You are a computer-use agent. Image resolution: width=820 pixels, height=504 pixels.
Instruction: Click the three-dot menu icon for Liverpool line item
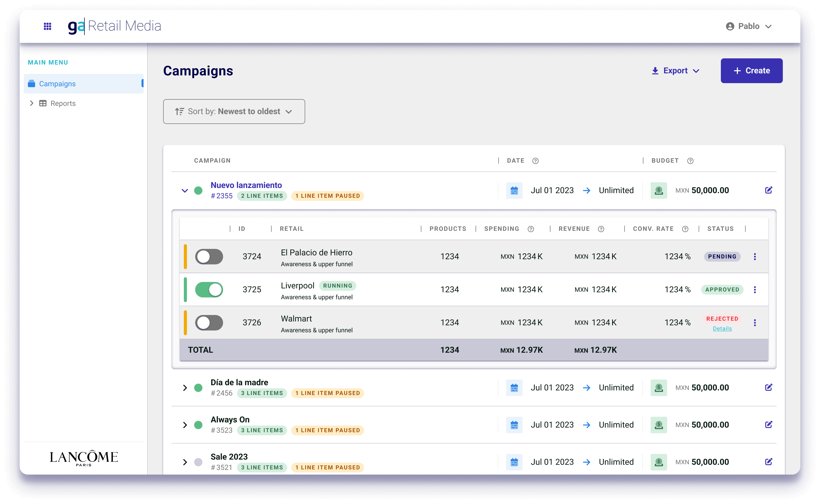tap(755, 289)
